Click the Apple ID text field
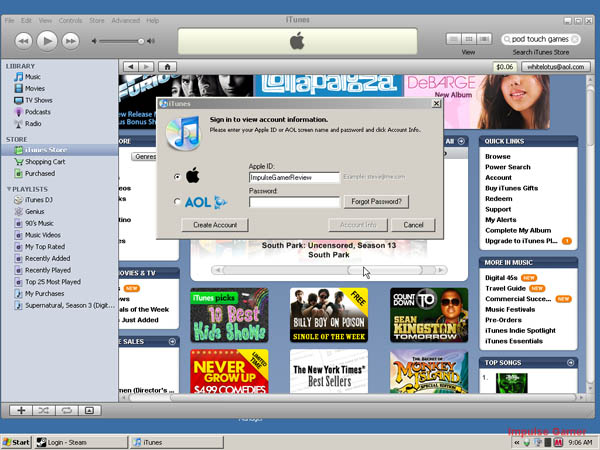The width and height of the screenshot is (600, 450). (x=294, y=178)
